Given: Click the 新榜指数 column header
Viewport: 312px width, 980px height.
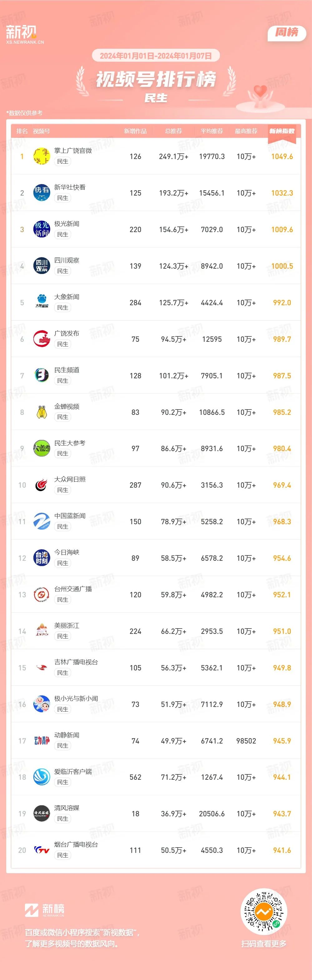Looking at the screenshot, I should [x=282, y=131].
